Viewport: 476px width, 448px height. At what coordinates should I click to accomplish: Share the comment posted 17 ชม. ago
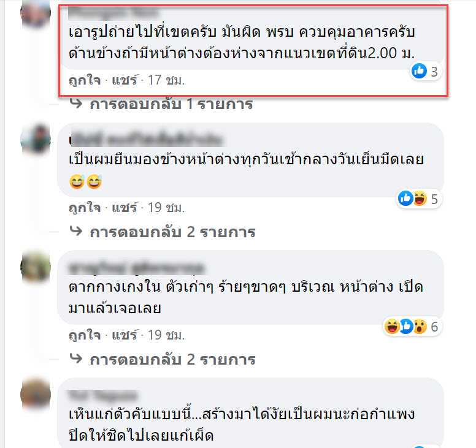(125, 80)
